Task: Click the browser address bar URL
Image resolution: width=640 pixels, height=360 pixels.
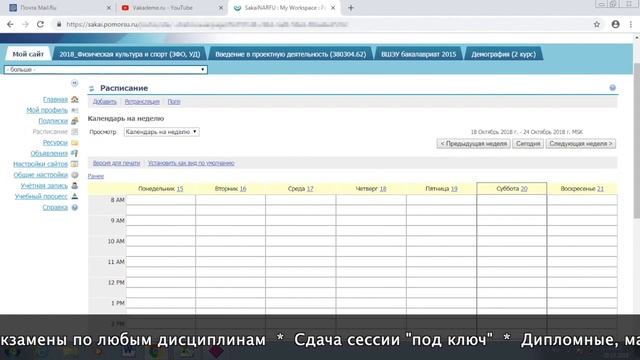Action: point(206,24)
